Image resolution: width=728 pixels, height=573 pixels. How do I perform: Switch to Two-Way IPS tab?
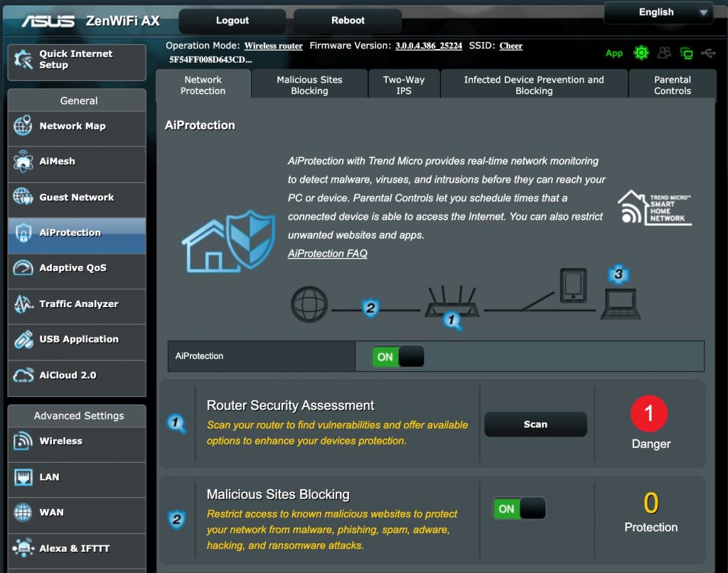coord(404,85)
